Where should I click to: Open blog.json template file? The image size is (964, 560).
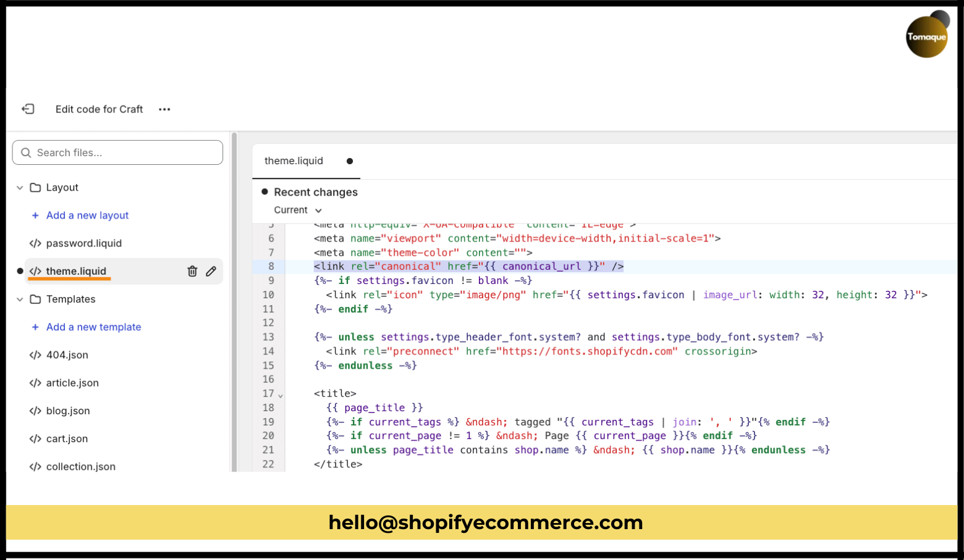tap(68, 411)
